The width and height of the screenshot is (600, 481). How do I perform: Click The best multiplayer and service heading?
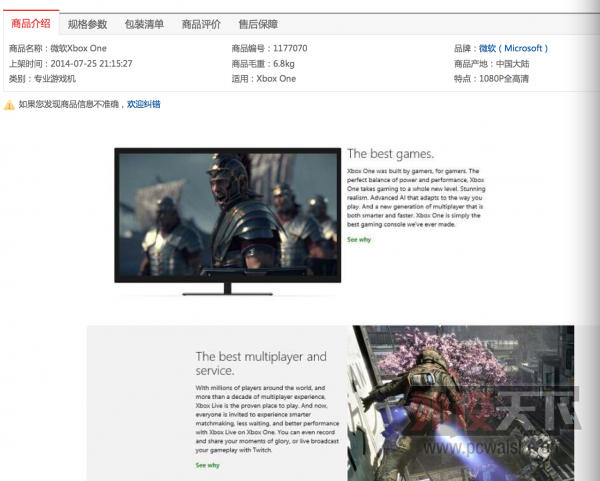click(x=261, y=364)
